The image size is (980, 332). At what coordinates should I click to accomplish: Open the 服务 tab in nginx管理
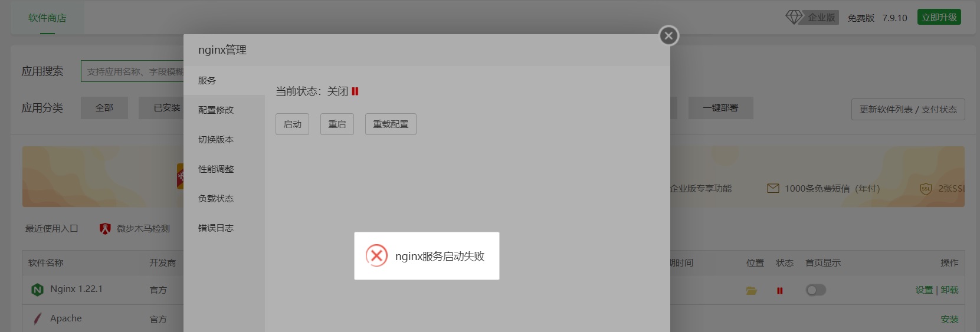[224, 80]
